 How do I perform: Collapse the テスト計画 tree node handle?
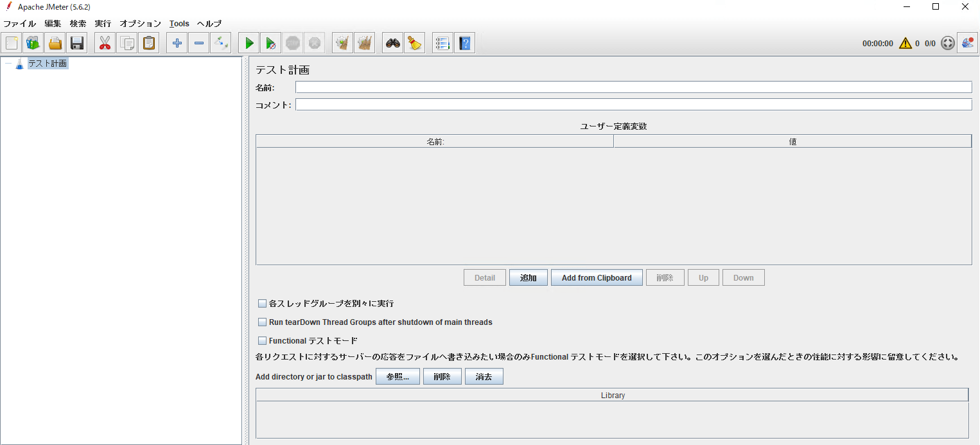8,64
